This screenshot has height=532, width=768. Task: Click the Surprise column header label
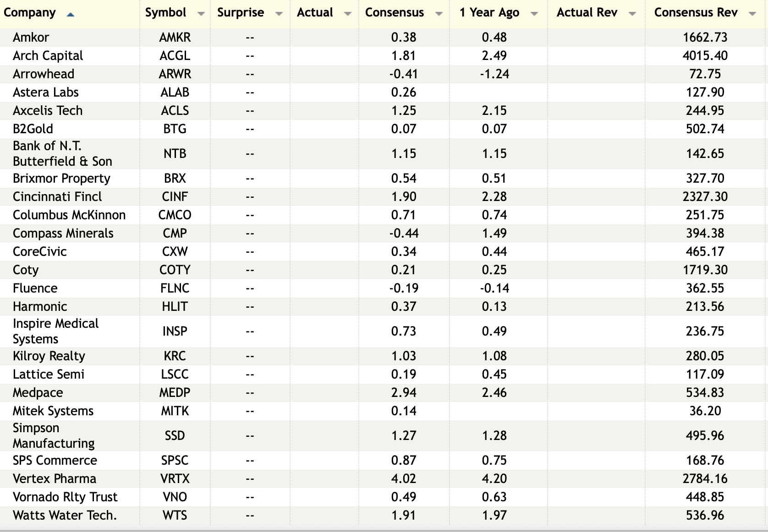coord(241,13)
